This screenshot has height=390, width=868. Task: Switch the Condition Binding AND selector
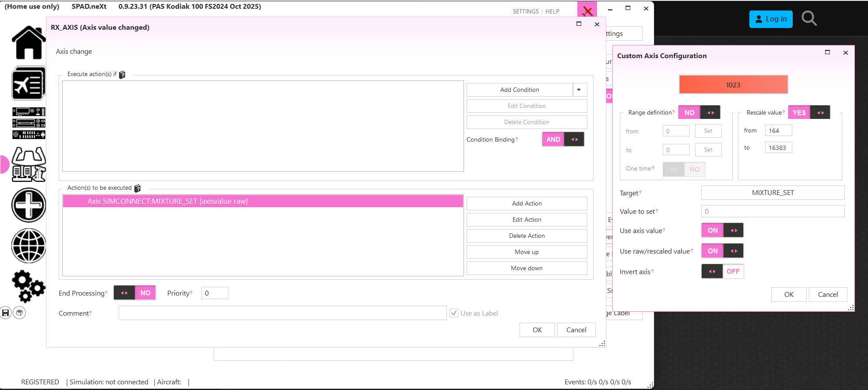563,139
